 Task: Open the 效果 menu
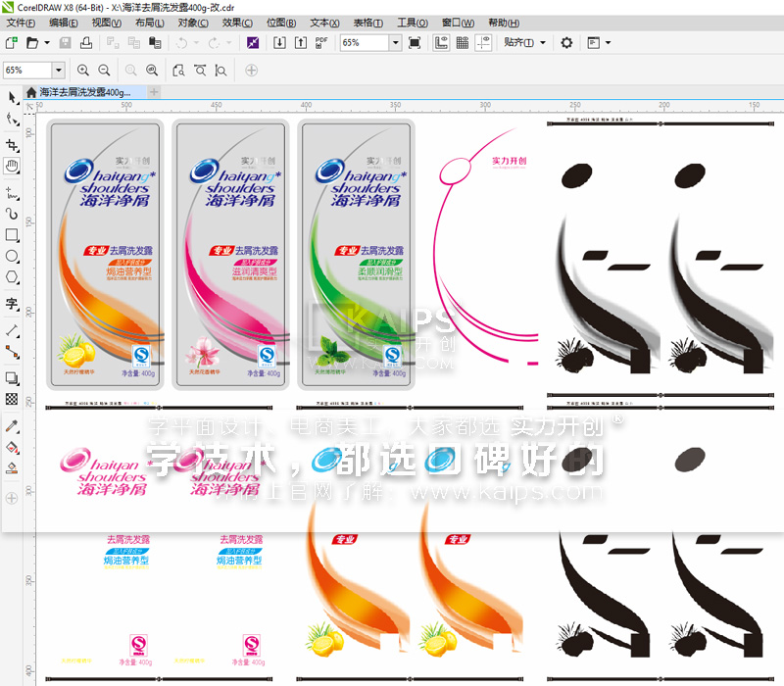point(237,23)
